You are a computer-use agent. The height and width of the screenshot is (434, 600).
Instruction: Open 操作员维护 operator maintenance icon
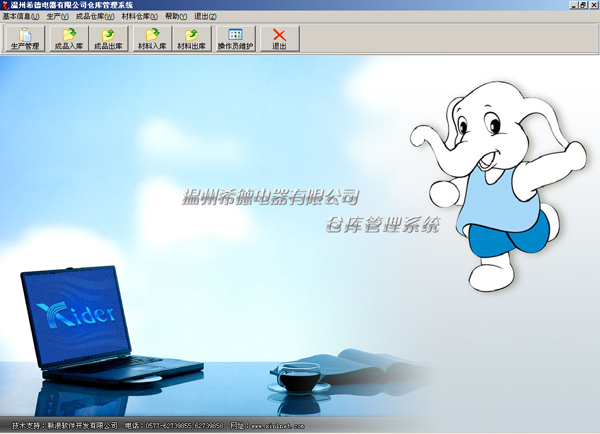(236, 39)
